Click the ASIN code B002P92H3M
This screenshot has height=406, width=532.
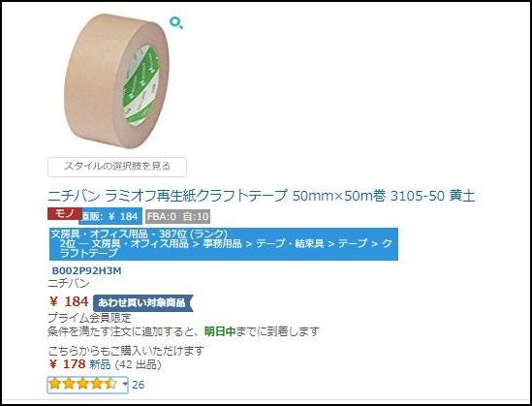click(86, 270)
